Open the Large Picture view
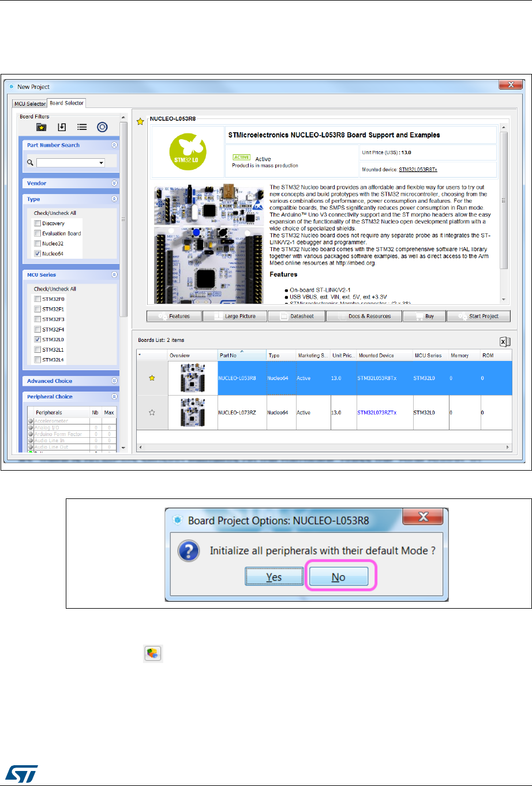Viewport: 532px width, 786px height. tap(235, 316)
